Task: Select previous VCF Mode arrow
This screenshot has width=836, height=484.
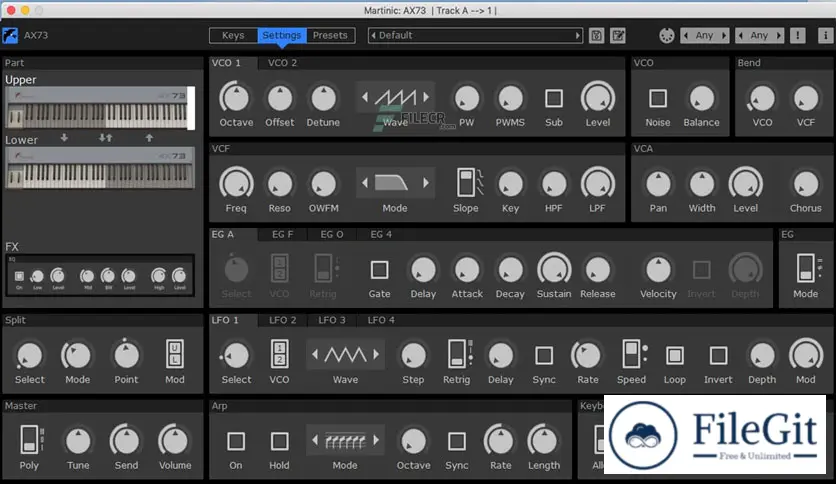Action: pos(365,183)
